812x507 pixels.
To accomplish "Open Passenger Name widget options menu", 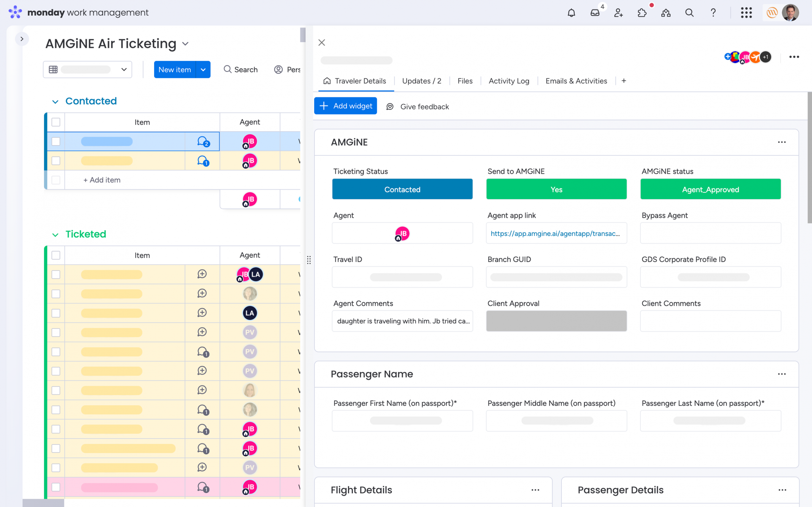I will 782,374.
